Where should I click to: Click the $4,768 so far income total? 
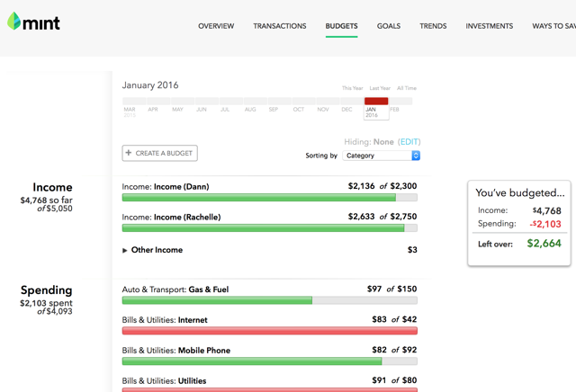46,200
